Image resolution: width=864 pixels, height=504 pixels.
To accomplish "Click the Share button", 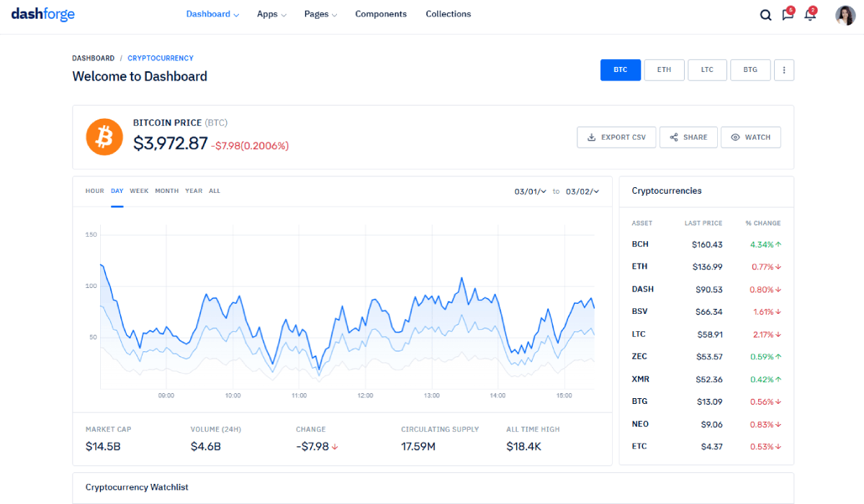I will click(x=688, y=138).
